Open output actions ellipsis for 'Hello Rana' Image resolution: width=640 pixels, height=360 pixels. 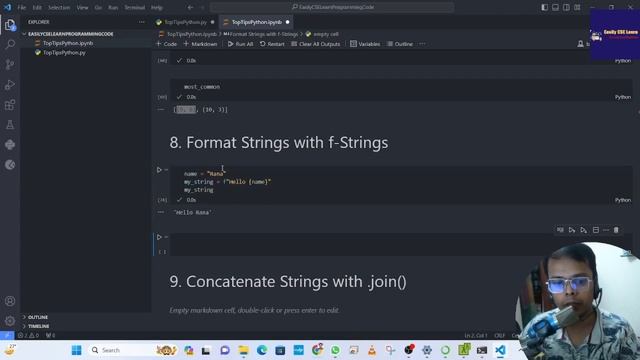click(x=161, y=212)
